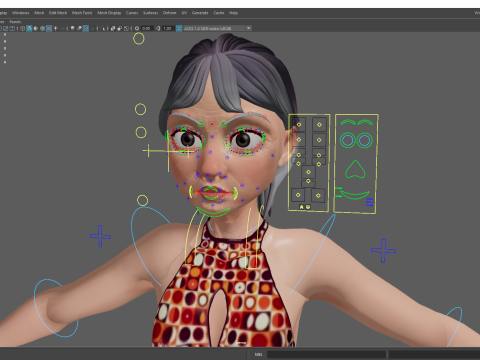Select the top-left diamond slider control
This screenshot has height=360, width=480.
tap(299, 124)
